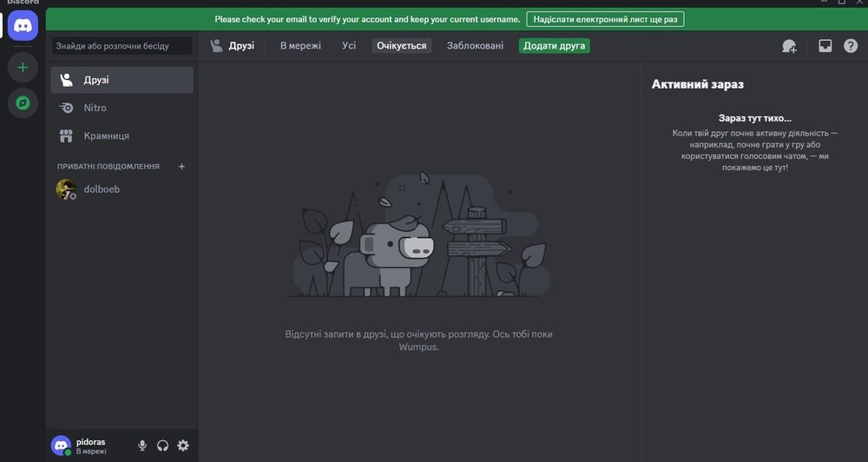Screen dimensions: 868x462
Task: Click pidoras user avatar in bottom panel
Action: (x=61, y=445)
